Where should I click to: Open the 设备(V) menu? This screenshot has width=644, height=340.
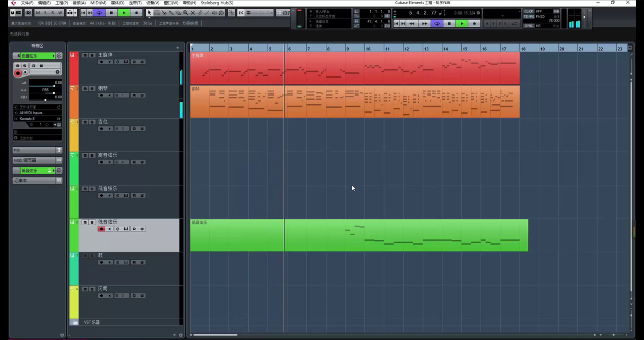153,3
